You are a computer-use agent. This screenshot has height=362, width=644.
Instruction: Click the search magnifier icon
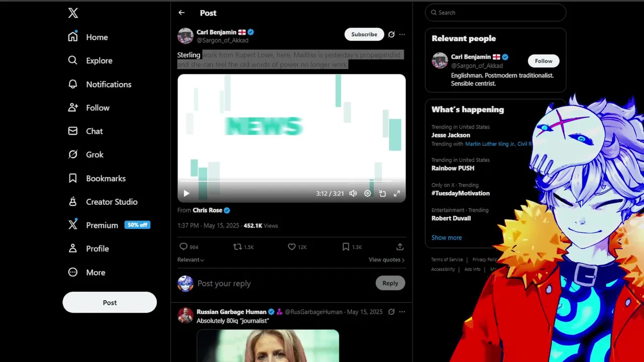click(433, 13)
